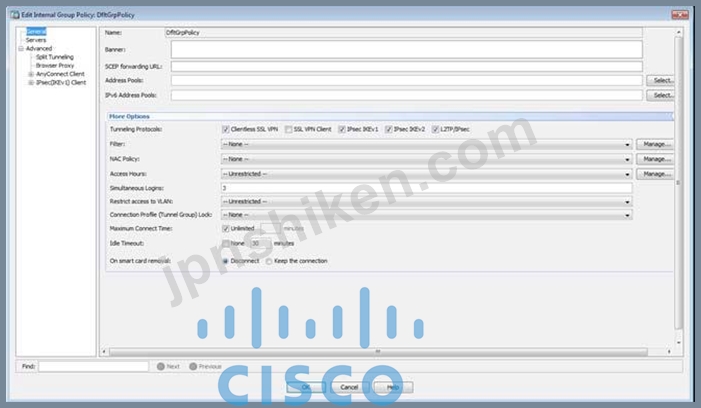
Task: Click the vertical scrollbar
Action: 678,182
